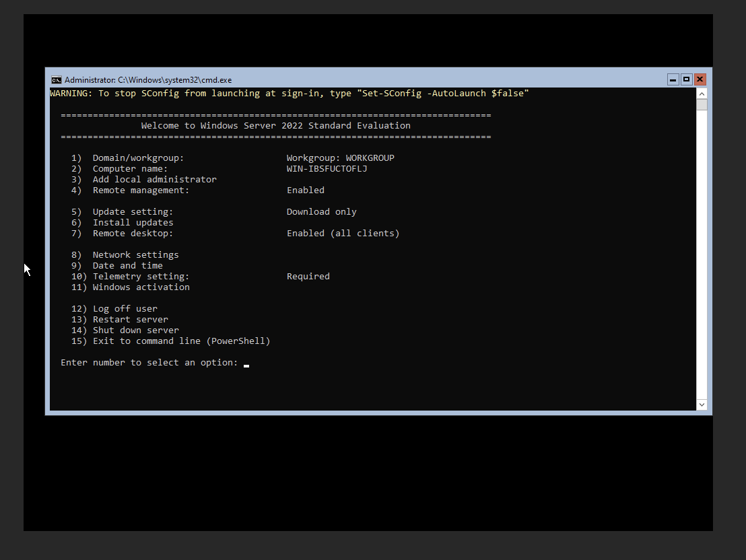Click the WARNING line about Set-SConfig

point(290,94)
